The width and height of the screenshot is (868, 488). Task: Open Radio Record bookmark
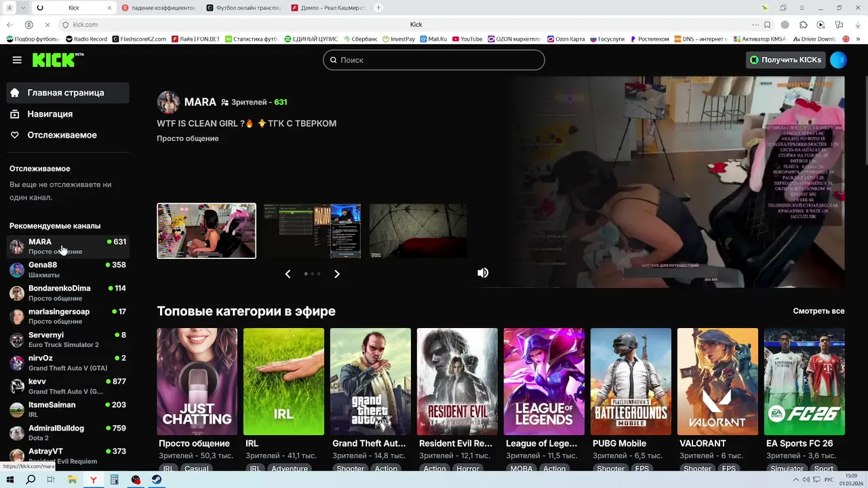(86, 39)
